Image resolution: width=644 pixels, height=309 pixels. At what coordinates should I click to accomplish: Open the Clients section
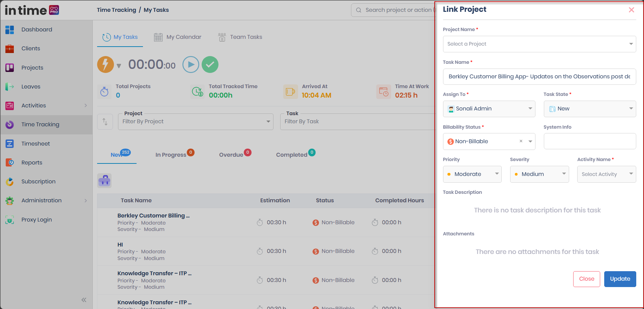click(31, 48)
